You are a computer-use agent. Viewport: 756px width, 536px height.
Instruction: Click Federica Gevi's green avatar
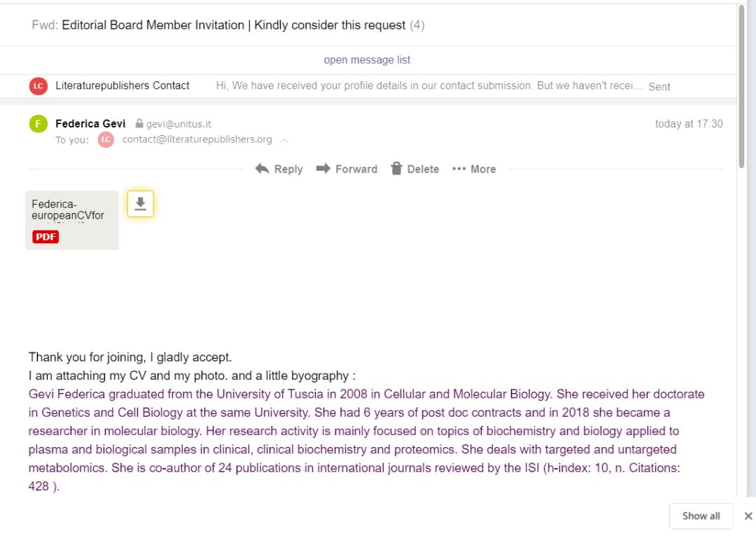click(x=38, y=124)
